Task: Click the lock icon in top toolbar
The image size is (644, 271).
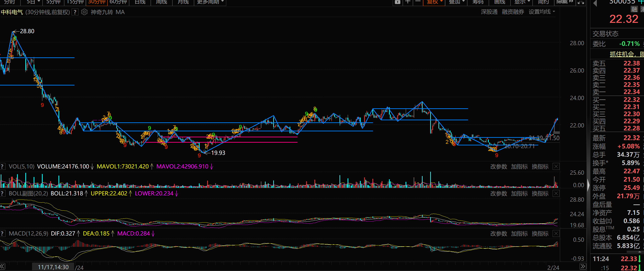Action: point(397,2)
